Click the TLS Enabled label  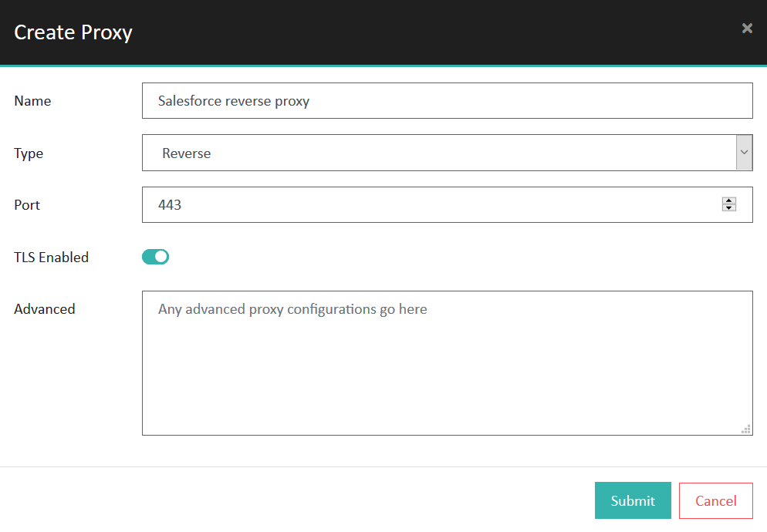pyautogui.click(x=52, y=258)
